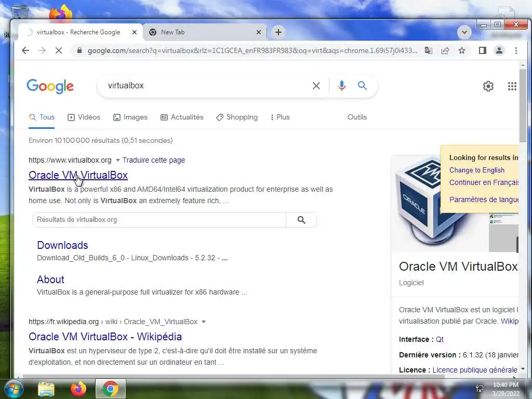Open the Licence publique générale link
The width and height of the screenshot is (532, 399).
(475, 370)
